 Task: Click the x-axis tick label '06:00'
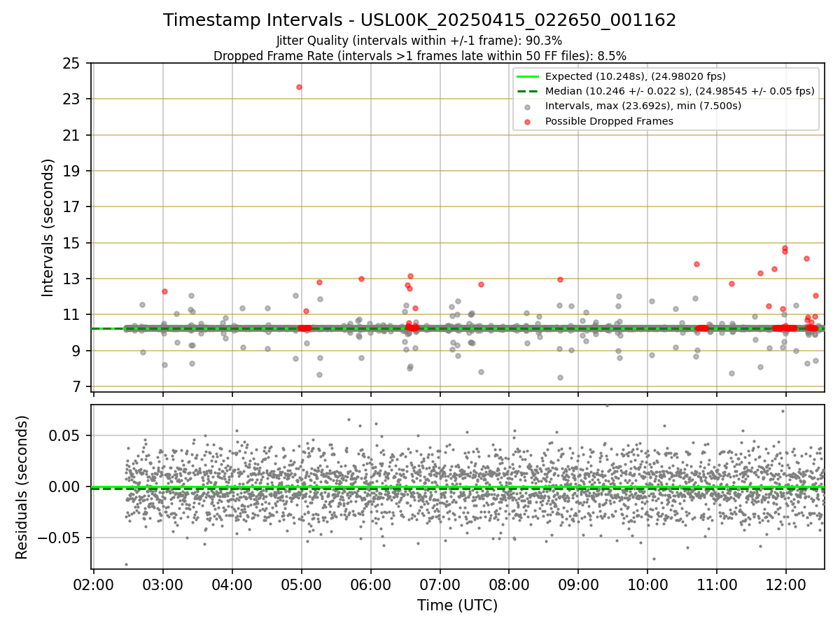tap(370, 584)
